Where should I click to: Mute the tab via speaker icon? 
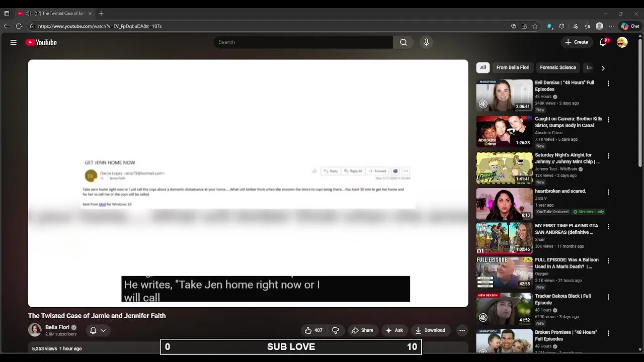click(x=28, y=14)
